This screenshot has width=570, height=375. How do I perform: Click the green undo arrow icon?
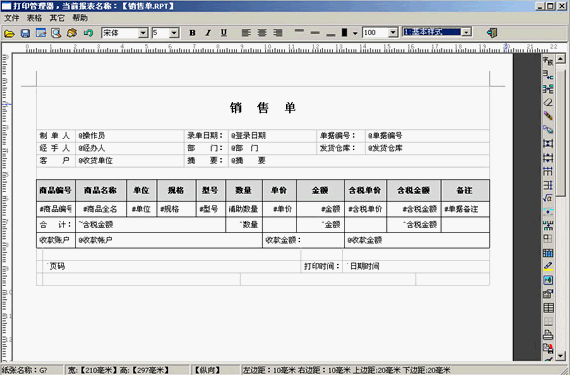88,33
